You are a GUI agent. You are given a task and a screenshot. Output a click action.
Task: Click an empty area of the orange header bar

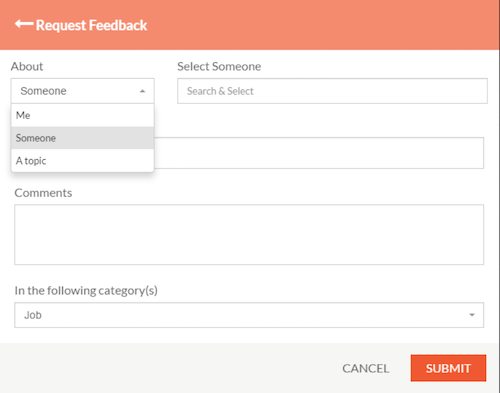click(317, 25)
